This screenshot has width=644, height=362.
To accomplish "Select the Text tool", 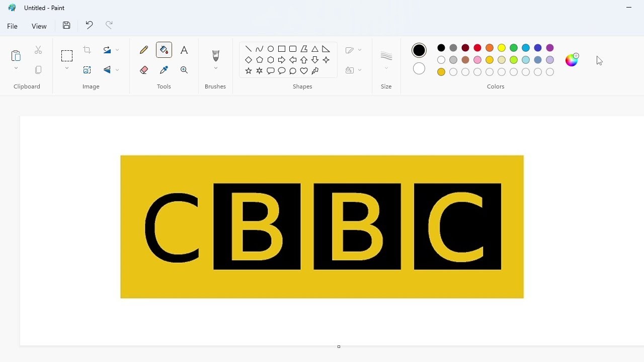I will (x=184, y=50).
